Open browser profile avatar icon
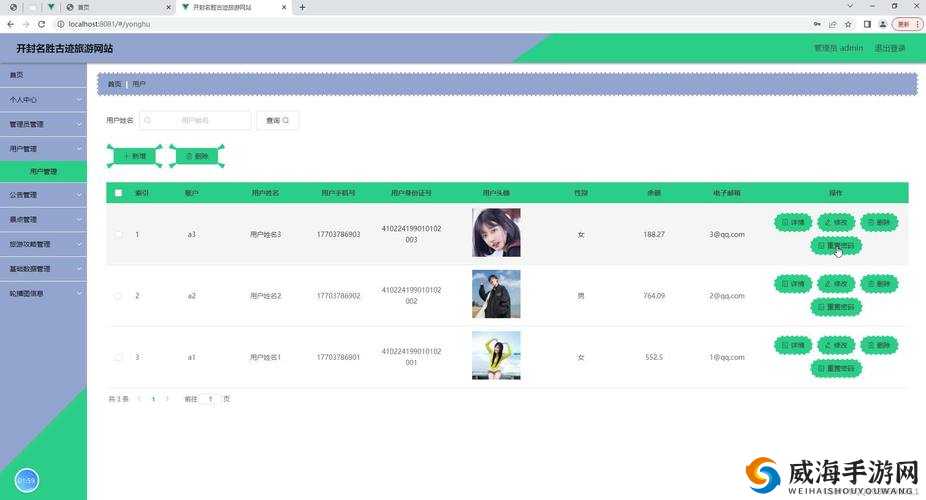This screenshot has width=926, height=500. [883, 24]
